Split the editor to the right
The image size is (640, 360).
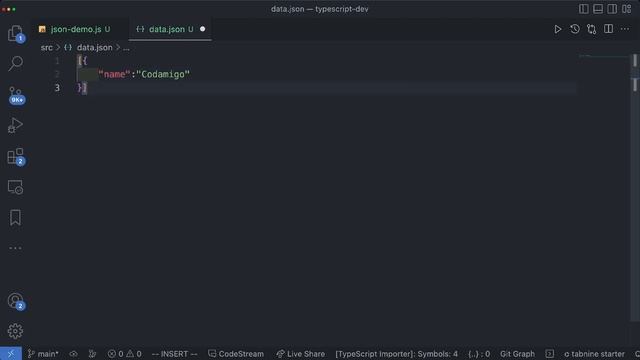[608, 29]
